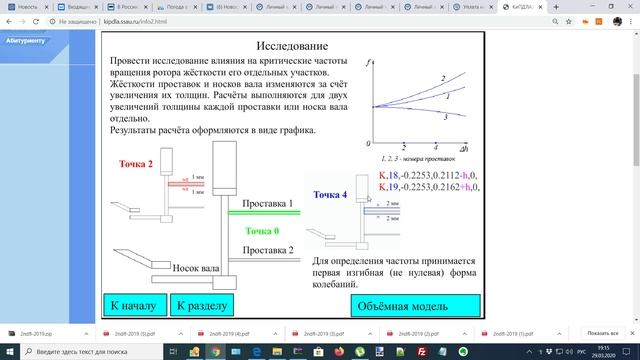Click the address bar with kipdla.ssau.ru URL
The width and height of the screenshot is (640, 360).
pyautogui.click(x=302, y=22)
